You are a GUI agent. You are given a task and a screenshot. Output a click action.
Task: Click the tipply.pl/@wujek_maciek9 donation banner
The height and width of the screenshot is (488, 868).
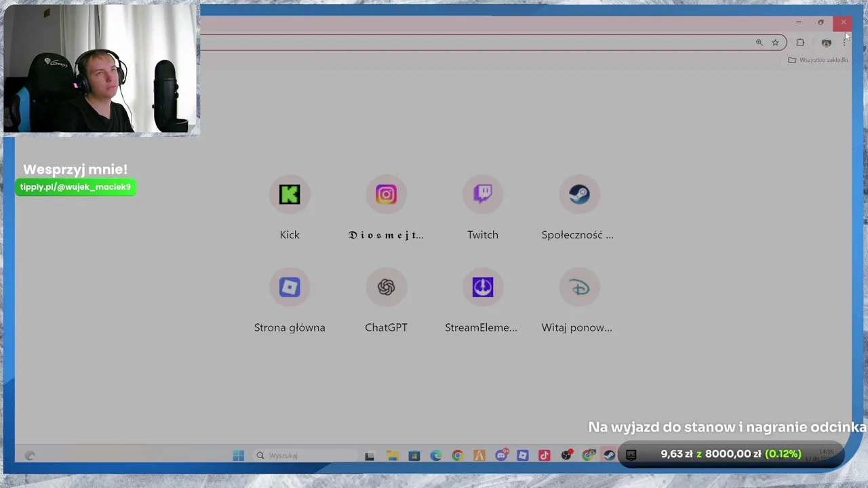(75, 187)
